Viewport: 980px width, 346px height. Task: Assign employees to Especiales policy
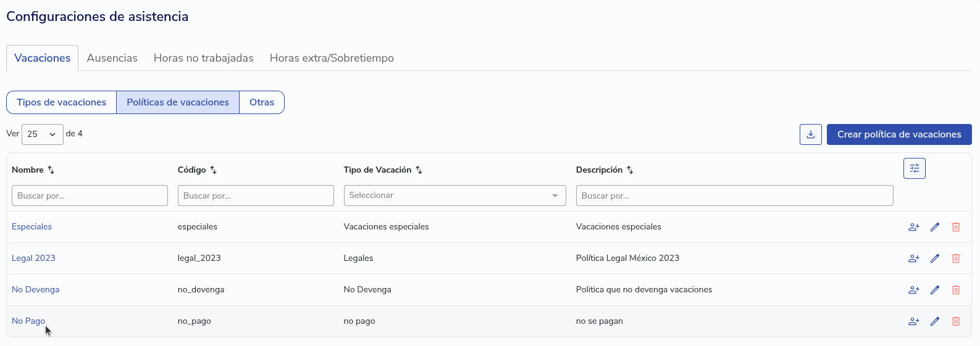pyautogui.click(x=914, y=227)
